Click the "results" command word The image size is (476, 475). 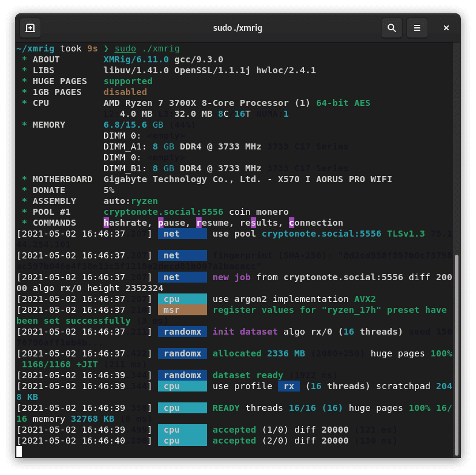point(259,223)
